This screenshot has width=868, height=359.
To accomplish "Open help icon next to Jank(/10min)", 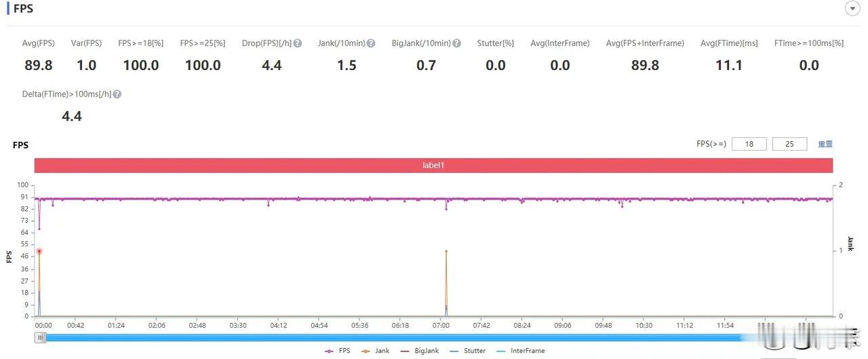I will point(371,43).
